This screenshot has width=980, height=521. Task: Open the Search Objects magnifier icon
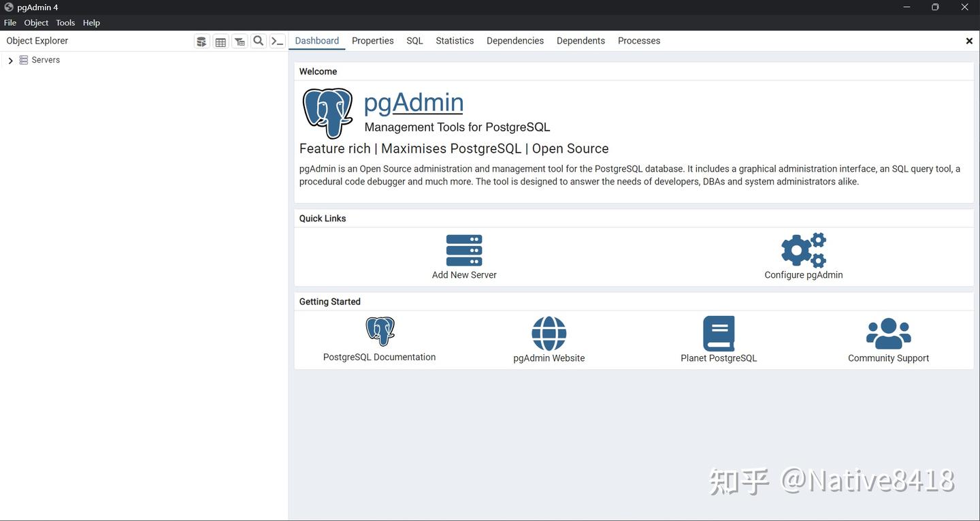(x=258, y=41)
